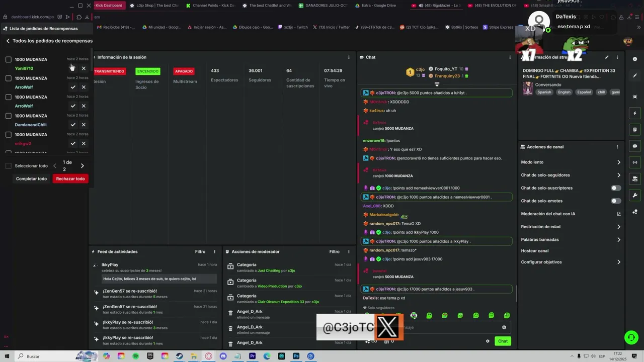Viewport: 644px width, 362px height.
Task: Go to previous page of reward requests
Action: coord(55,166)
